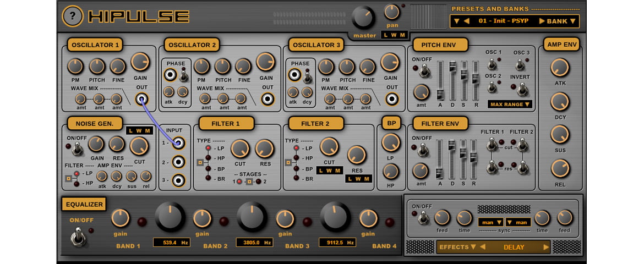Click Amp Env ATK knob

[560, 67]
